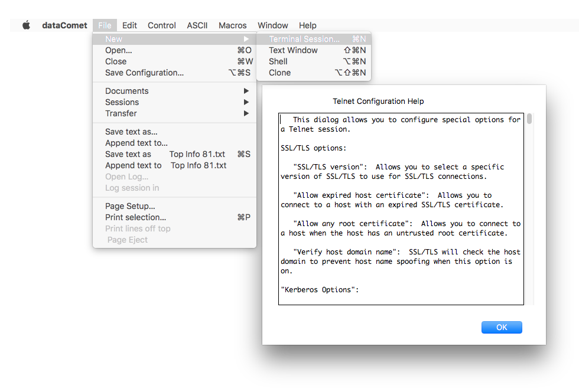Screen dimensions: 579x392
Task: Open the Window menu
Action: [x=273, y=25]
